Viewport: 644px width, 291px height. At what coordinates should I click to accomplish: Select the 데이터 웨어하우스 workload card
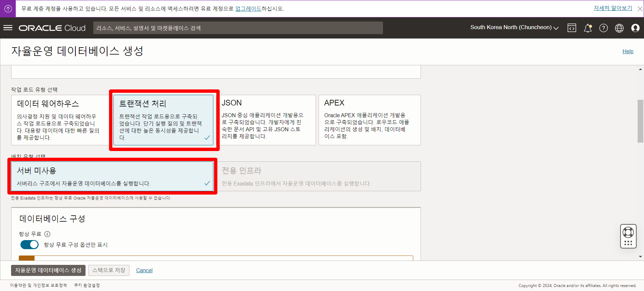coord(60,120)
